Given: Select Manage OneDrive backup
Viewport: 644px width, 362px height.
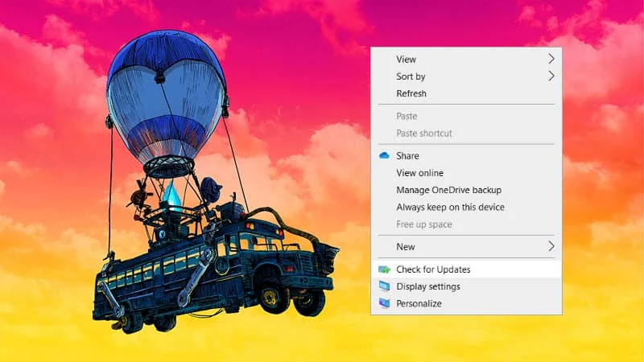Looking at the screenshot, I should coord(466,190).
